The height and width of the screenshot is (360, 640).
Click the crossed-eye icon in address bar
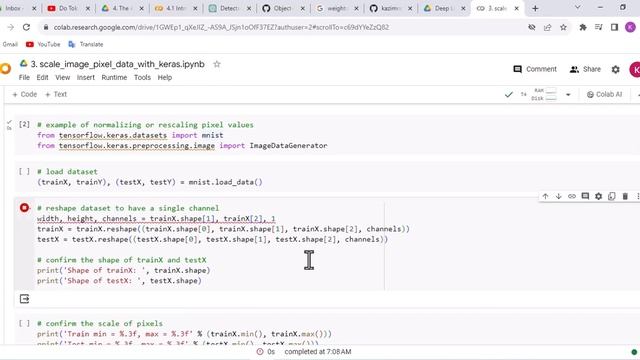[531, 27]
